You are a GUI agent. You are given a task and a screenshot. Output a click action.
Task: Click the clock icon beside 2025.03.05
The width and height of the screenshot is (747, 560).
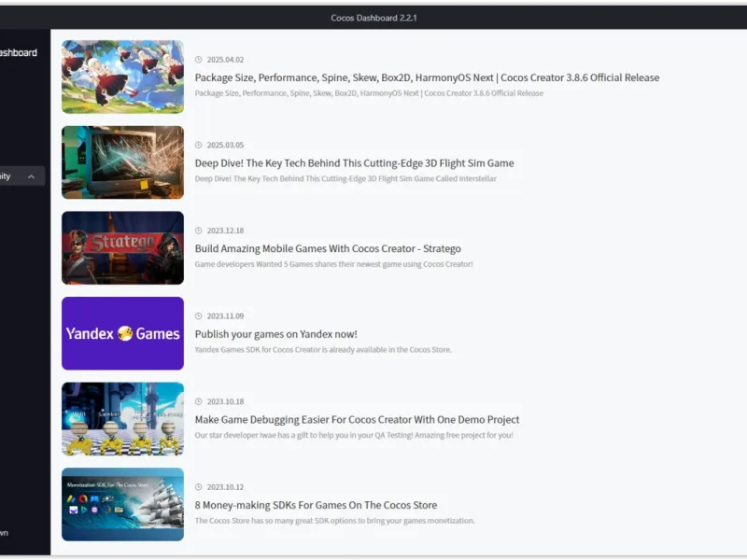pyautogui.click(x=199, y=145)
